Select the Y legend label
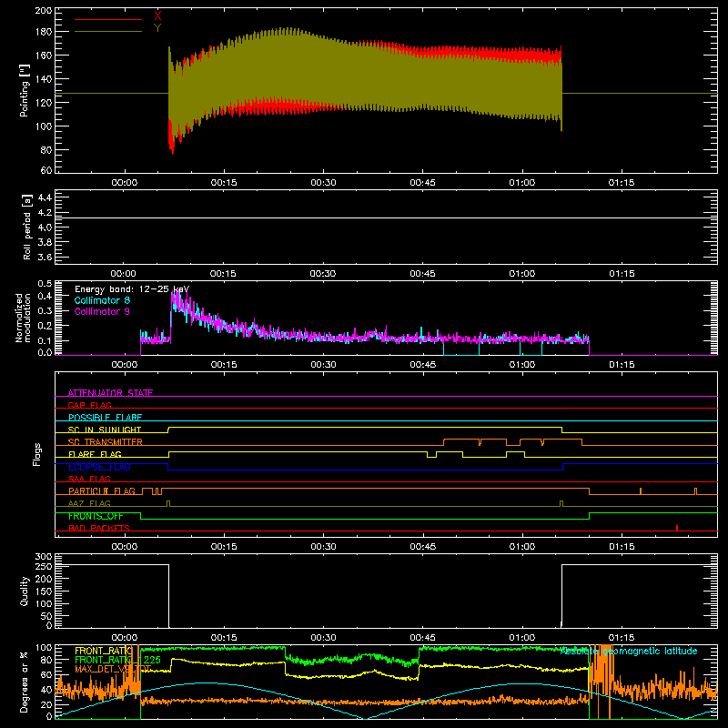 [157, 27]
